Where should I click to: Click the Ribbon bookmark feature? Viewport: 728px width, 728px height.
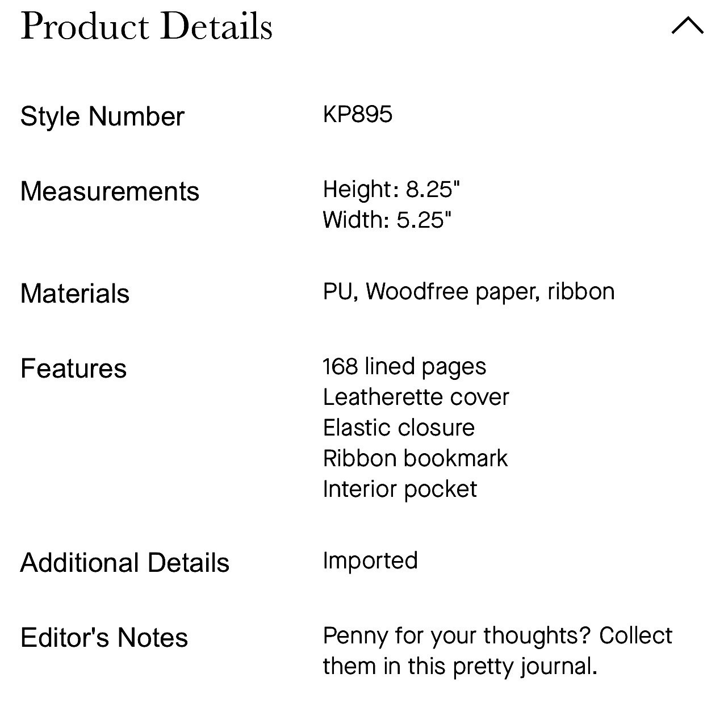coord(416,458)
